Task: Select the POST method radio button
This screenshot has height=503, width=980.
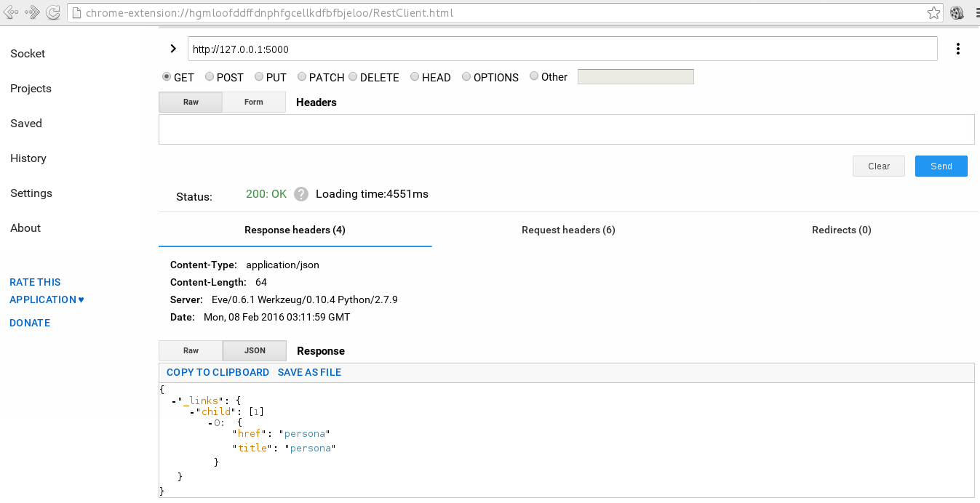Action: [x=210, y=76]
